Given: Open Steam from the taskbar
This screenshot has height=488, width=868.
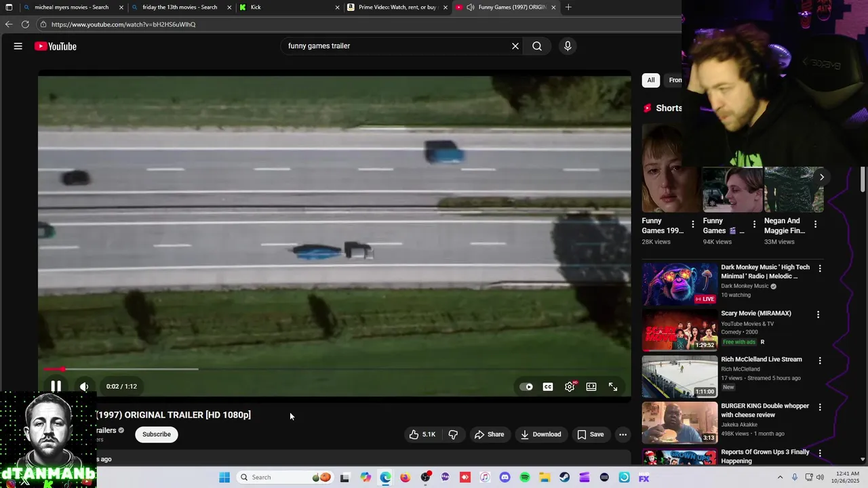Looking at the screenshot, I should click(564, 477).
